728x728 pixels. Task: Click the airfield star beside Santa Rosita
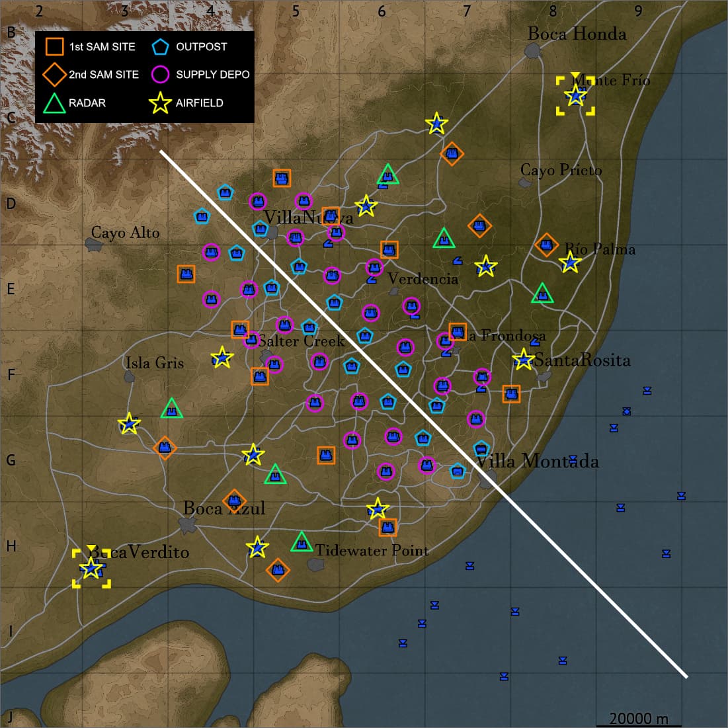click(524, 359)
